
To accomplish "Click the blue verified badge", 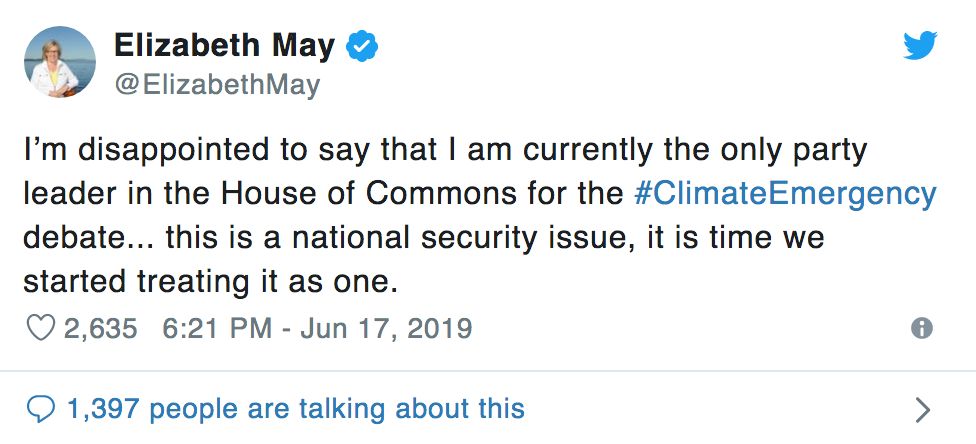I will 362,46.
